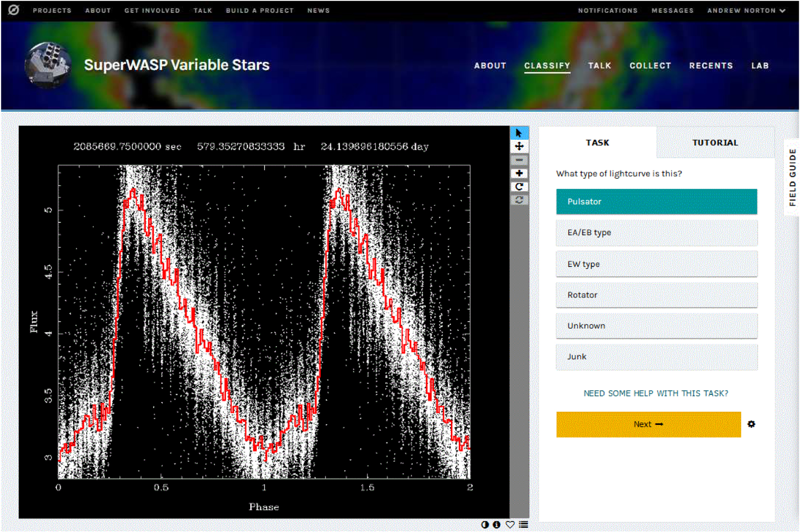Click SuperWASP project avatar thumbnail
800x532 pixels.
[x=48, y=65]
